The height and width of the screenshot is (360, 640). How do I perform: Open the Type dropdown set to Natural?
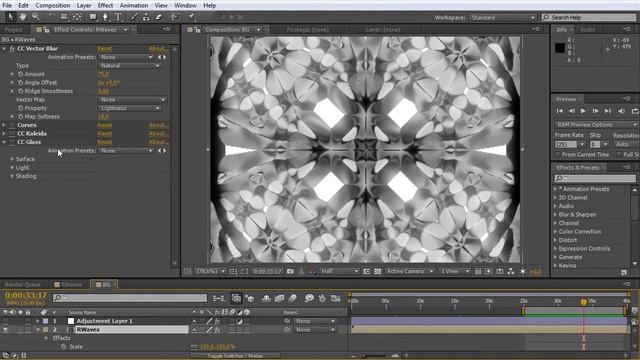point(129,66)
